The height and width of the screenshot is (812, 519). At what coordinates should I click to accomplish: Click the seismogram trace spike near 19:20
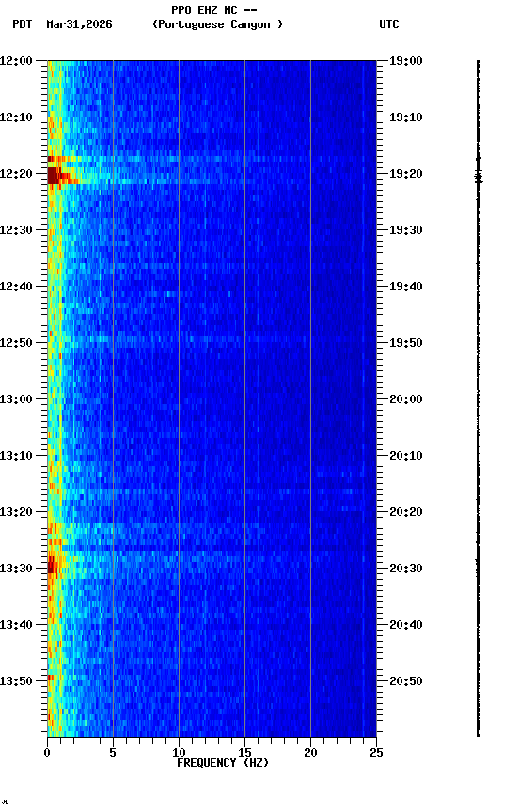[x=478, y=175]
